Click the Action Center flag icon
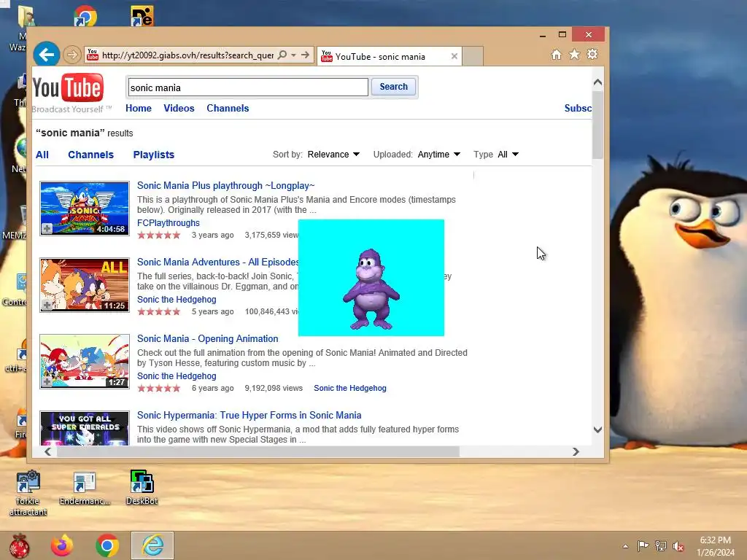 tap(643, 545)
